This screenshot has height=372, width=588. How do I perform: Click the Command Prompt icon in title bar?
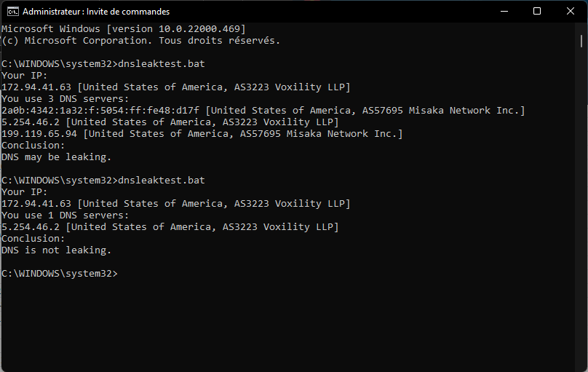pos(13,12)
